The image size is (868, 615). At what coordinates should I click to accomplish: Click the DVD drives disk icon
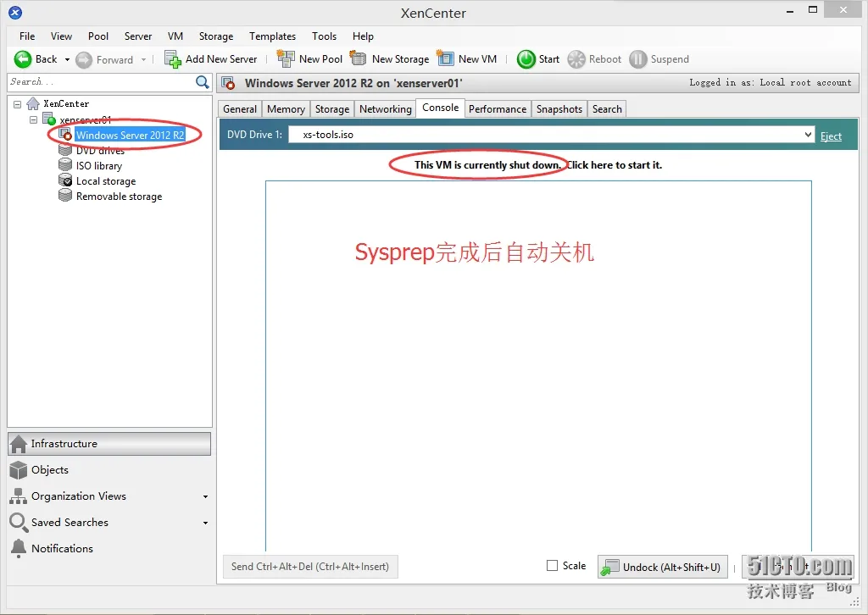[x=65, y=151]
